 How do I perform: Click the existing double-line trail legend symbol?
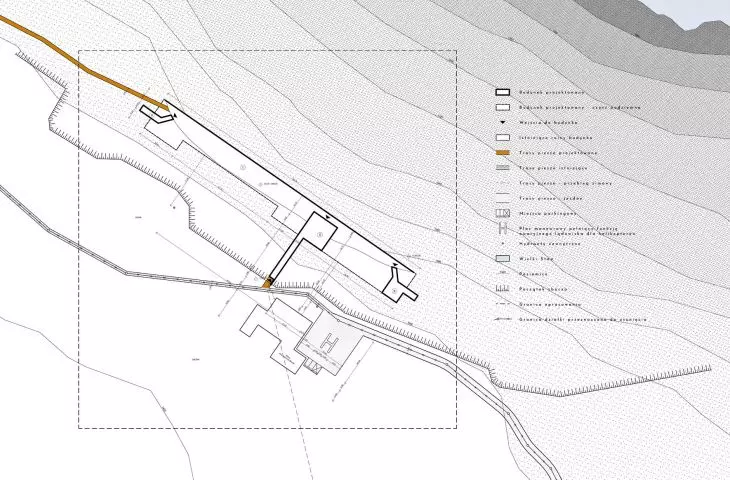coord(503,168)
